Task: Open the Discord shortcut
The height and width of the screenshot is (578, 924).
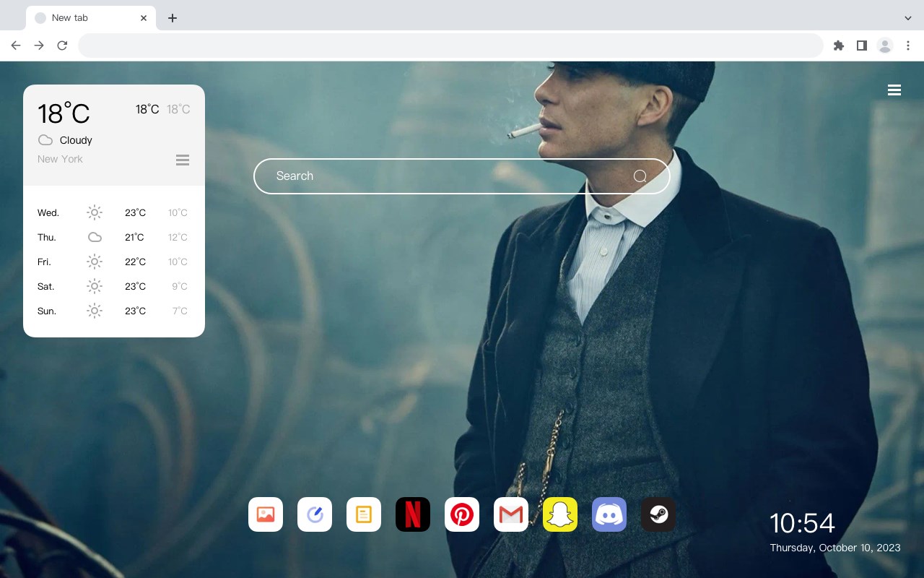Action: click(x=609, y=514)
